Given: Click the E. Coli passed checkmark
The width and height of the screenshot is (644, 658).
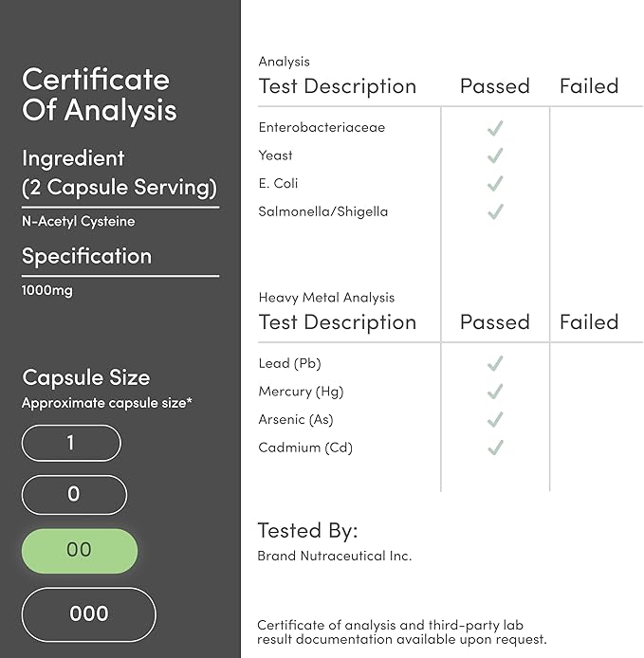Looking at the screenshot, I should tap(495, 184).
